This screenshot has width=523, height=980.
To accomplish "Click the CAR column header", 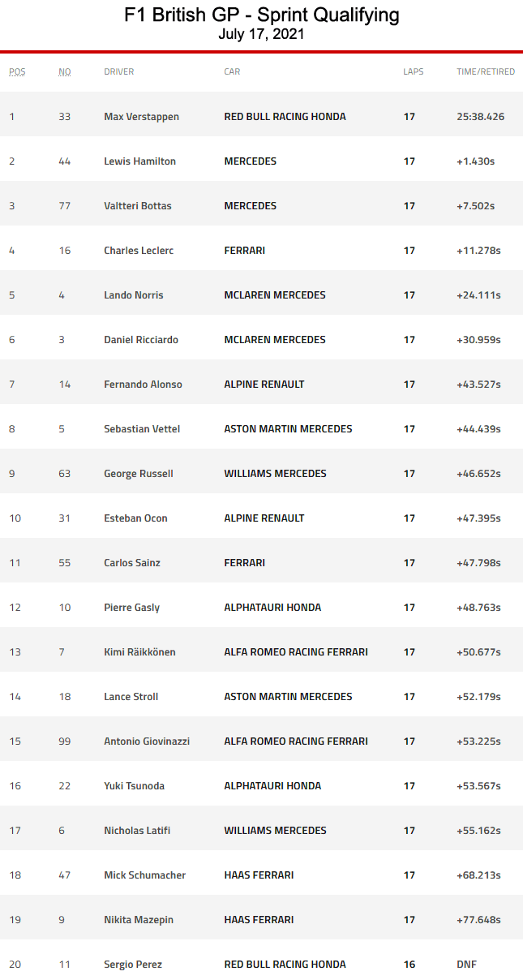I will point(232,71).
